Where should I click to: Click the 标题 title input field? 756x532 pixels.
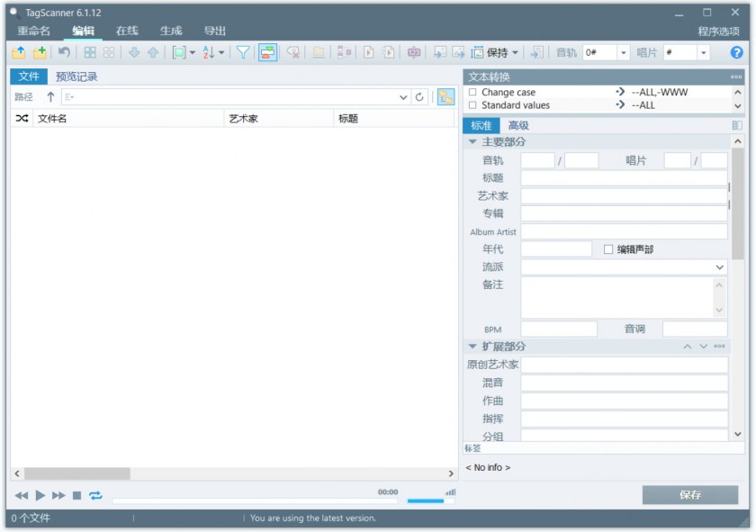click(624, 178)
